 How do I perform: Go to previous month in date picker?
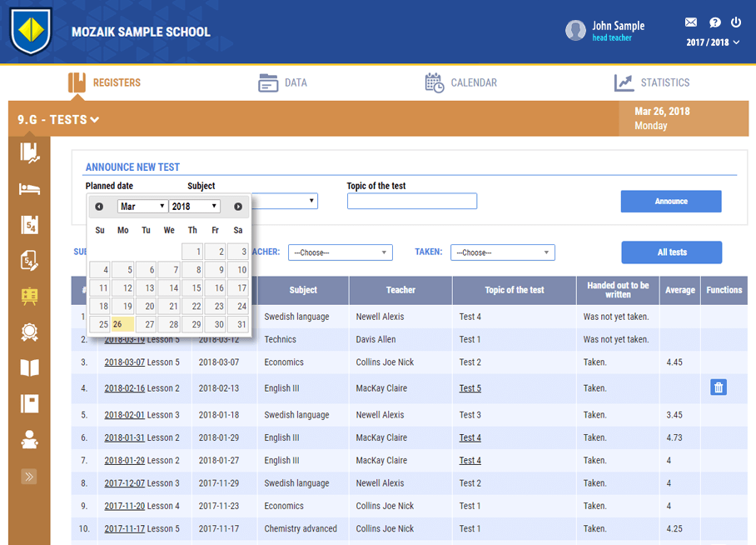pos(100,207)
